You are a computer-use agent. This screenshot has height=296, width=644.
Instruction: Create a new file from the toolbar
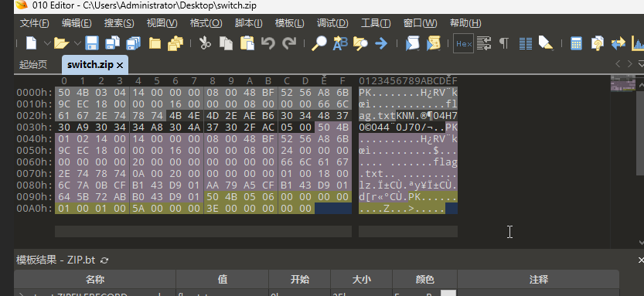pos(32,43)
